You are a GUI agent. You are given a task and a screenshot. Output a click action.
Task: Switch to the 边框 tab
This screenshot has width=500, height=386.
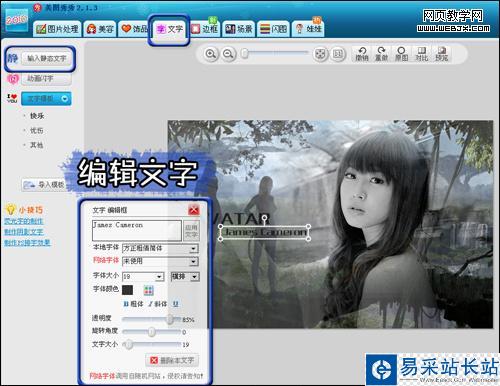click(205, 29)
